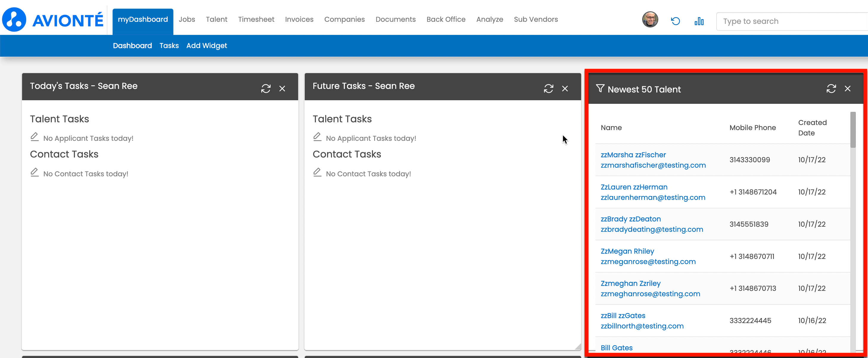Screen dimensions: 868x358
Task: Open zzbillnorth@testing.com email link
Action: pyautogui.click(x=642, y=326)
